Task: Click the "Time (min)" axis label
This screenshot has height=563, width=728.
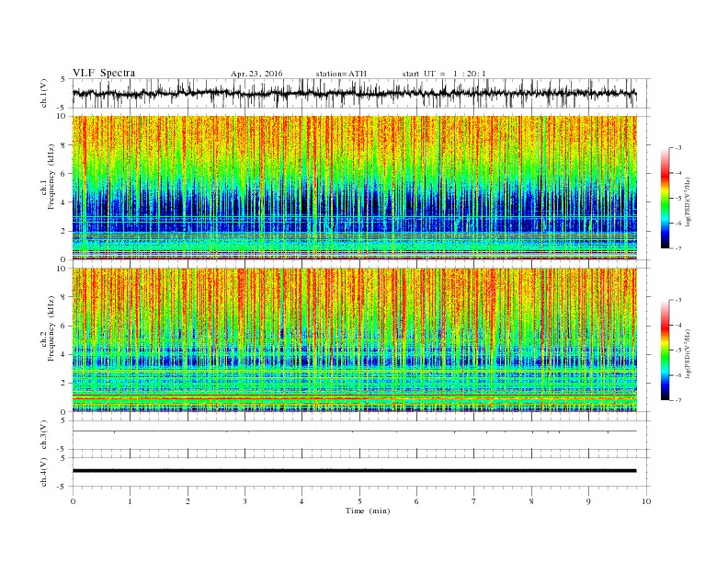Action: pos(368,511)
